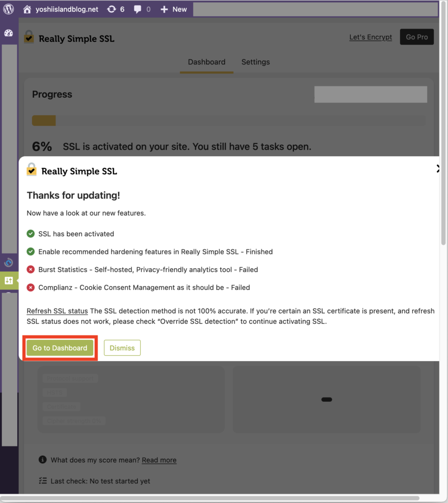The width and height of the screenshot is (448, 503).
Task: Switch to the Settings tab
Action: pyautogui.click(x=256, y=62)
